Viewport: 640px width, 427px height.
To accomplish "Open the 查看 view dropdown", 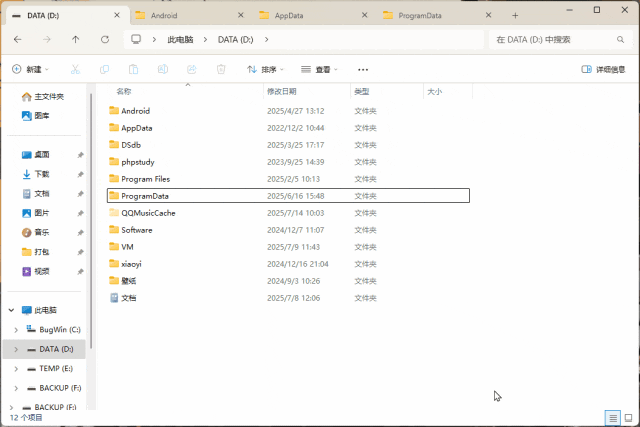I will [319, 69].
